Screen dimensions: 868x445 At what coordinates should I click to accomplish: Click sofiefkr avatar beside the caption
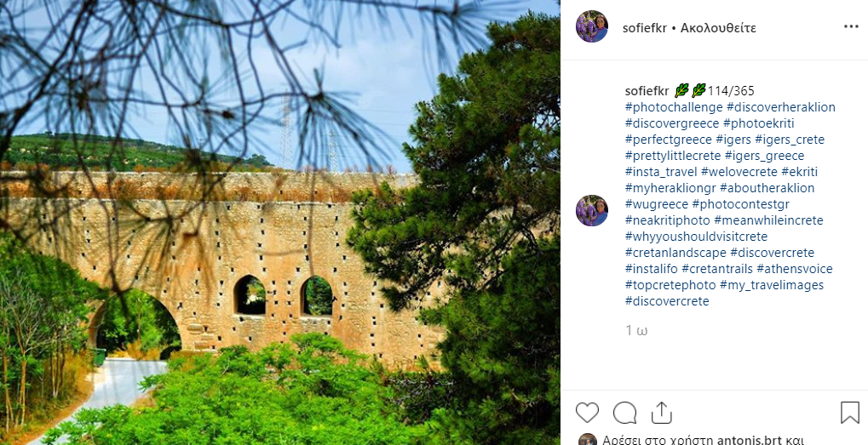[x=592, y=211]
